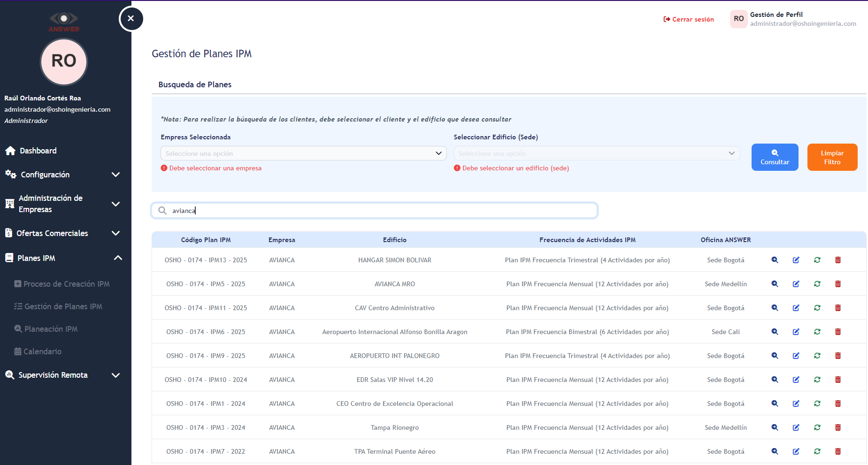Viewport: 868px width, 465px height.
Task: Close the sidebar with the X button
Action: click(131, 19)
